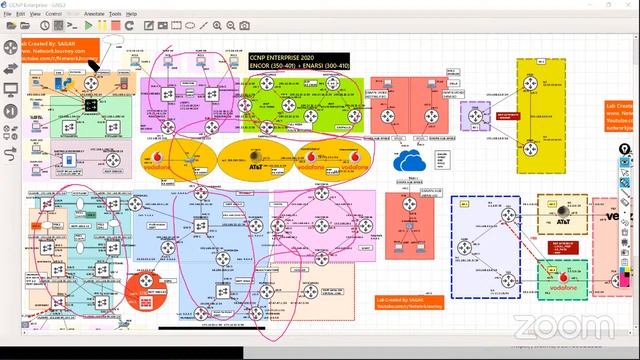Browse routers in the device dock
The image size is (640, 360).
pos(11,47)
